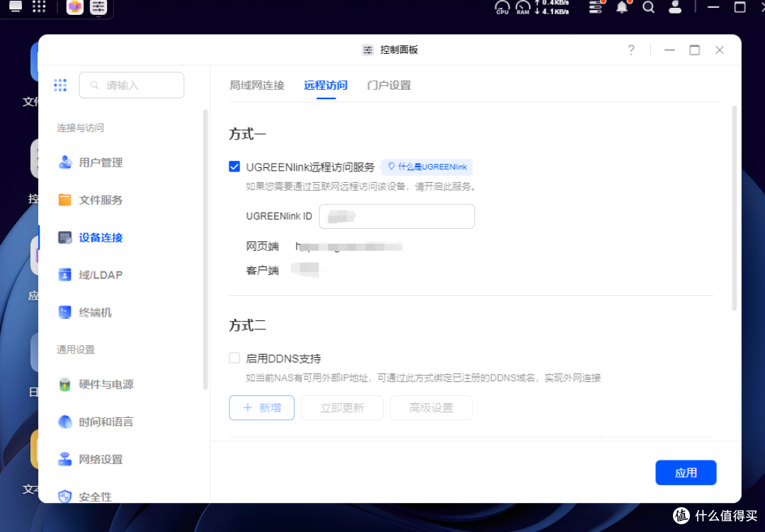Click the 请输入 search field in the sidebar
This screenshot has width=765, height=532.
click(132, 85)
